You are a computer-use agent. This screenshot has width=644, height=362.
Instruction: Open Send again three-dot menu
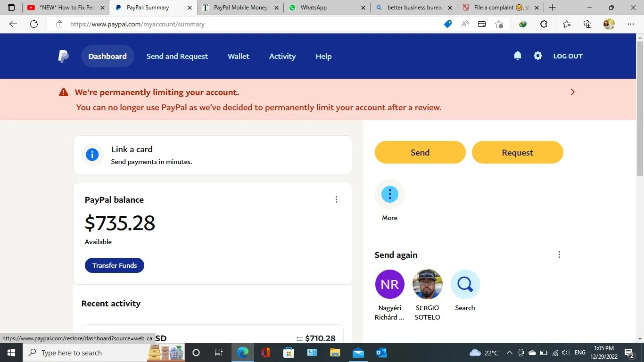(559, 255)
